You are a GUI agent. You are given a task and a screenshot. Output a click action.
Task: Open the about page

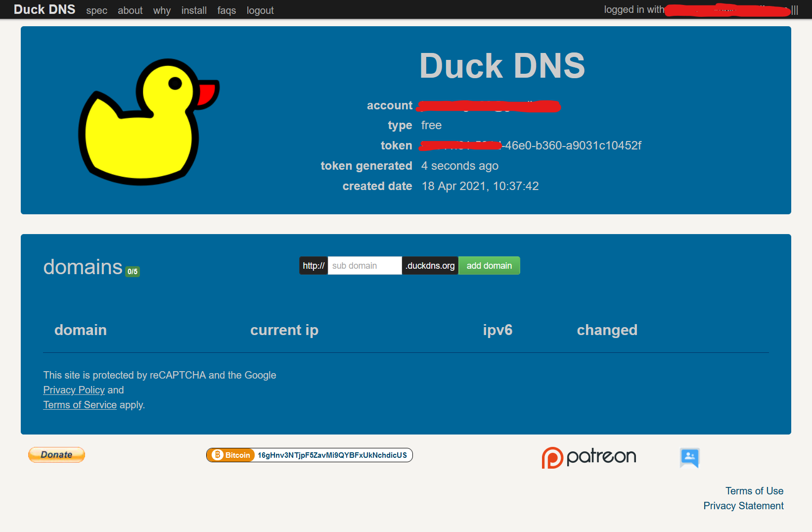130,10
